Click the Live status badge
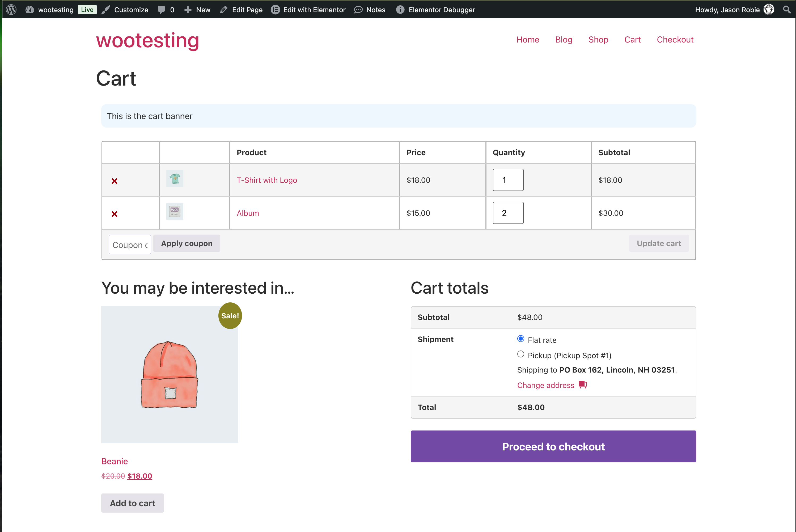The height and width of the screenshot is (532, 796). tap(87, 10)
